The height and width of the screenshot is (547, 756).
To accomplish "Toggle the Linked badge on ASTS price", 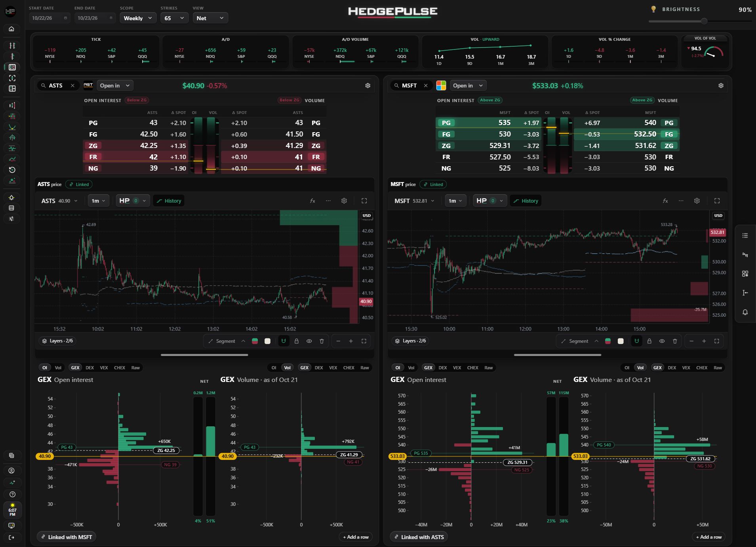I will coord(79,184).
